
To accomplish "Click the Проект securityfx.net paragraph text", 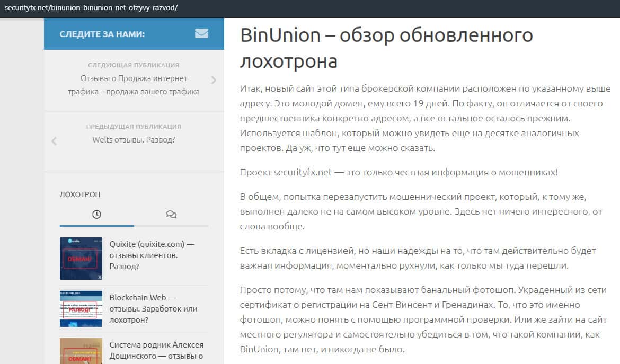I will click(398, 173).
